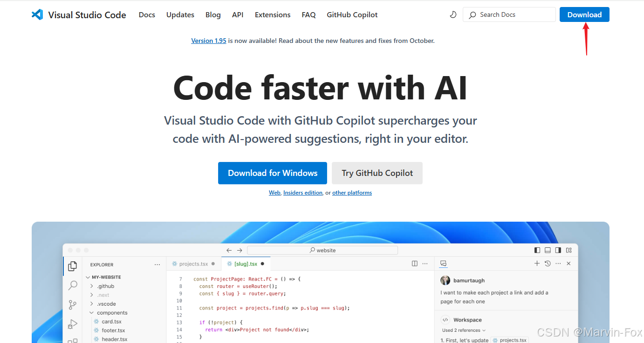Viewport: 644px width, 343px height.
Task: Click the website command center search box
Action: (322, 250)
